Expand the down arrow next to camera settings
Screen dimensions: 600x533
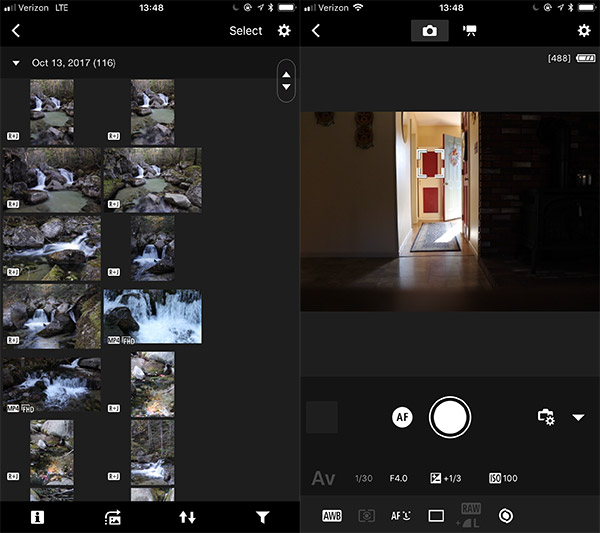coord(578,417)
